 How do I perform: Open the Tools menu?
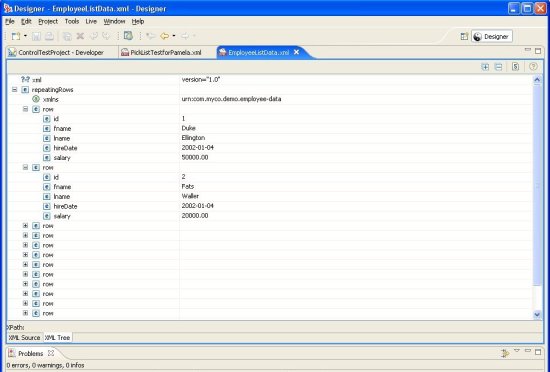(72, 21)
